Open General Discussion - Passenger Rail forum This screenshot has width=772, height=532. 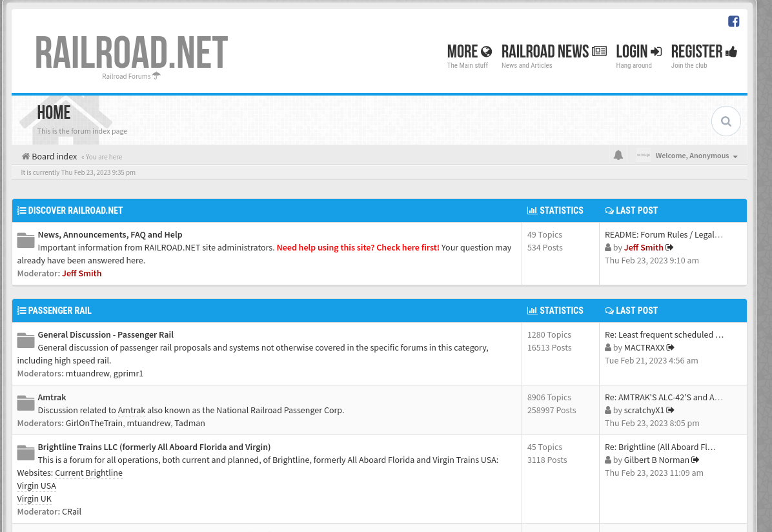[105, 334]
